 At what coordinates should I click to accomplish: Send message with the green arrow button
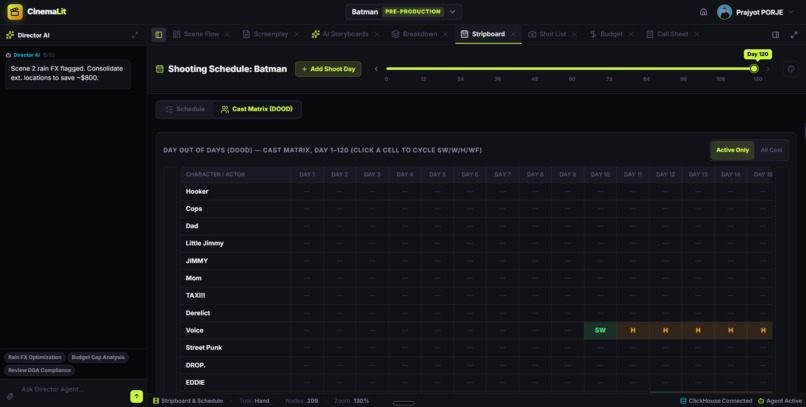click(136, 396)
